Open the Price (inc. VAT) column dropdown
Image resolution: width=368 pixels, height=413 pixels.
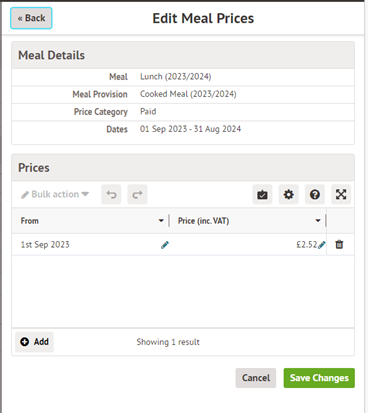pyautogui.click(x=318, y=221)
